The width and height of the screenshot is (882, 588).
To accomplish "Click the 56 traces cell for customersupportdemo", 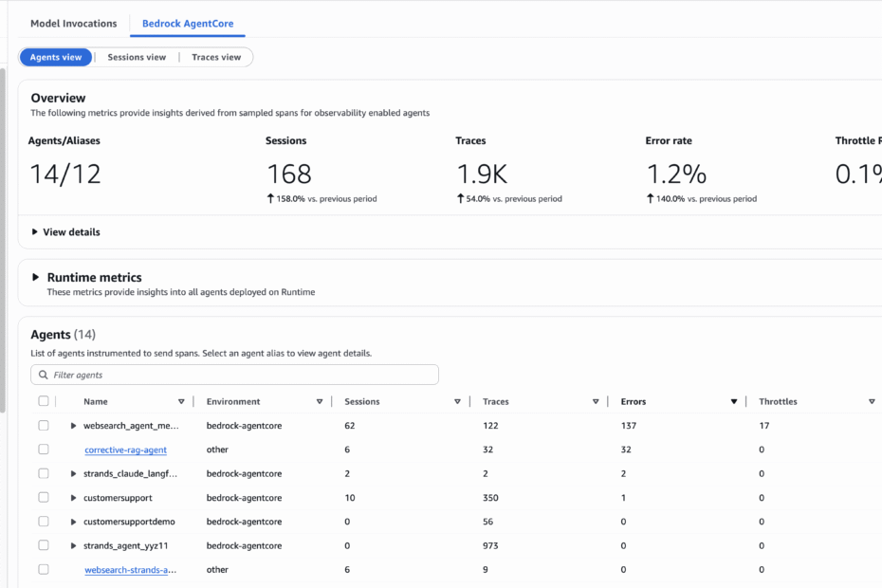I will click(x=487, y=522).
